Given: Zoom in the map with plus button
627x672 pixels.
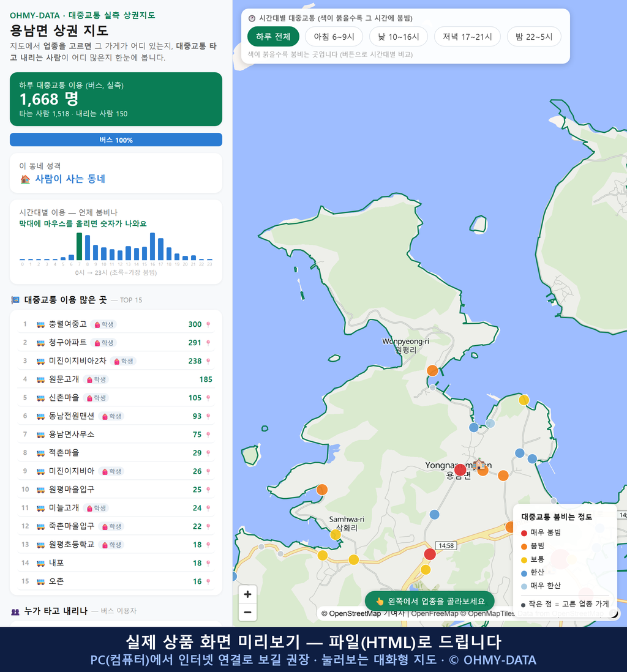Looking at the screenshot, I should click(247, 594).
